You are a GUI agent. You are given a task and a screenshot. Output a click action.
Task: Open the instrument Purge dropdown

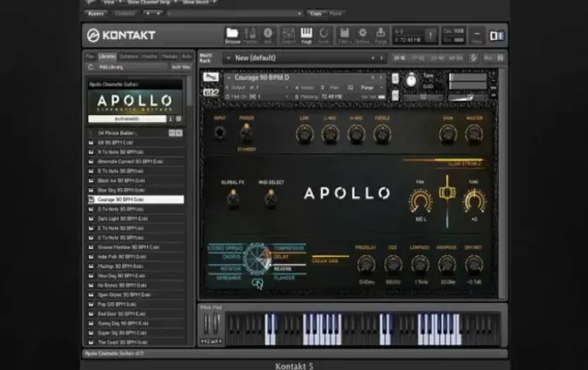click(x=372, y=87)
